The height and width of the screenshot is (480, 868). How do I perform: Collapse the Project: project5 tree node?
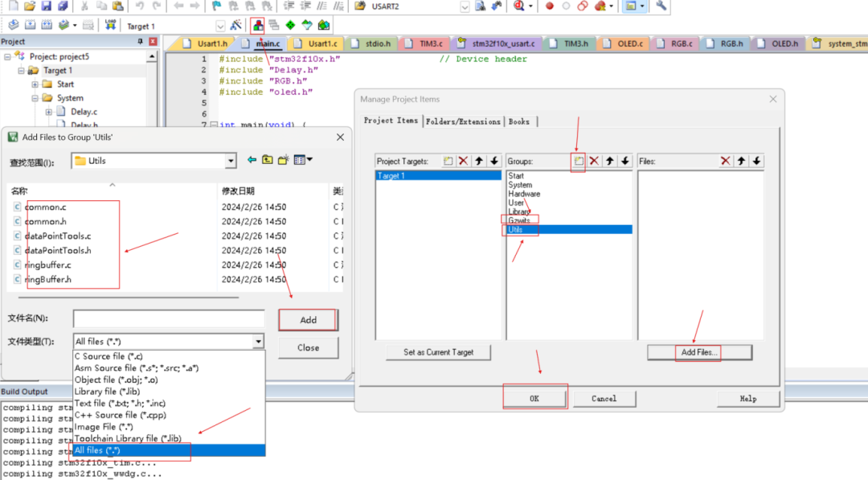click(x=7, y=56)
